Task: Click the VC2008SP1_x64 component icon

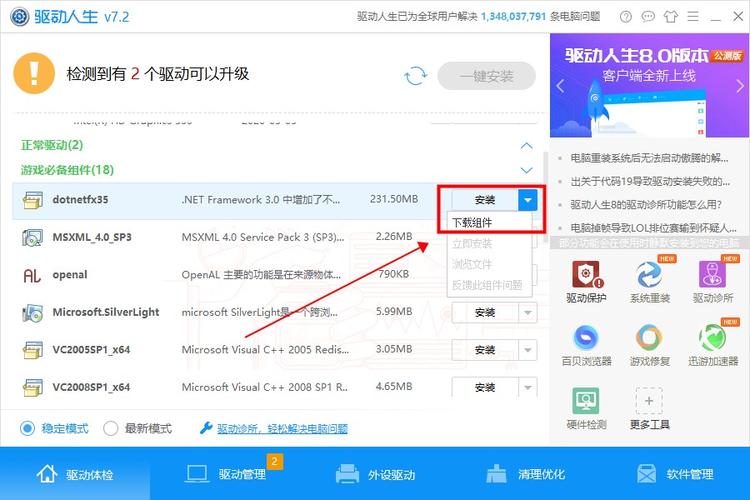Action: coord(33,388)
